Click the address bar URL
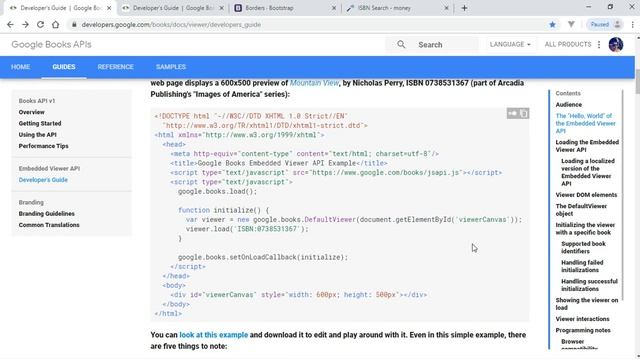The image size is (640, 360). click(x=171, y=24)
